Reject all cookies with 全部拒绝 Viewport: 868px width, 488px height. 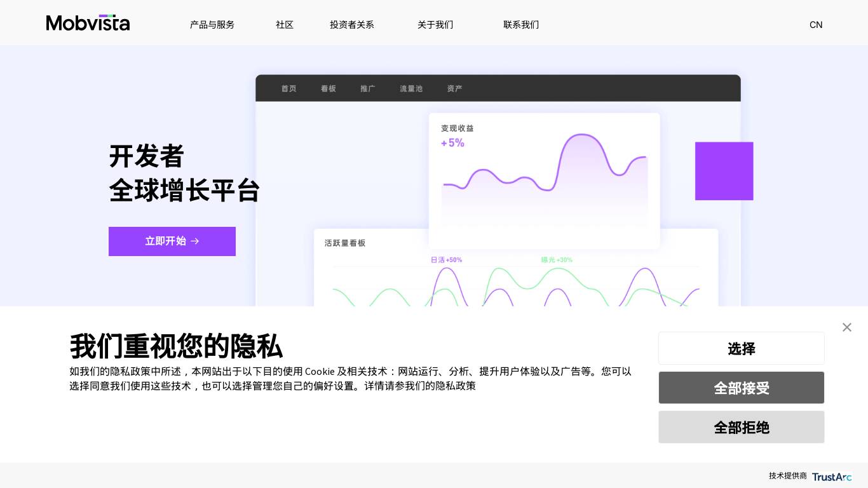coord(742,427)
